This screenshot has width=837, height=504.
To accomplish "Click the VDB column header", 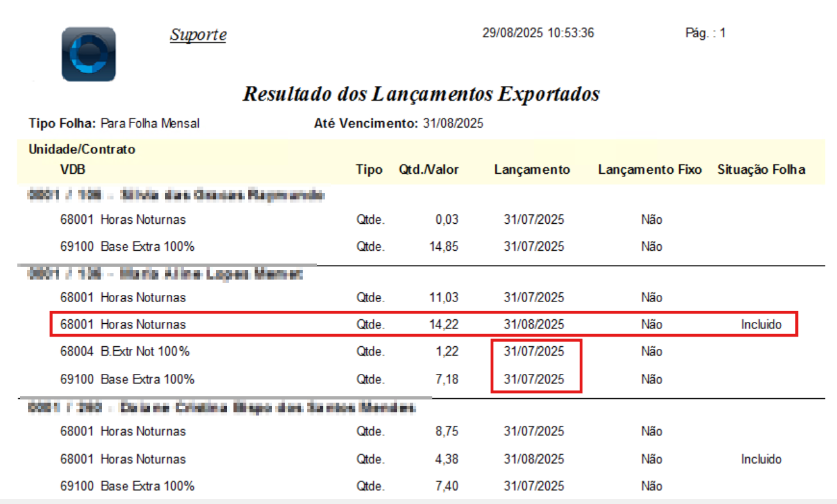I will pos(73,170).
